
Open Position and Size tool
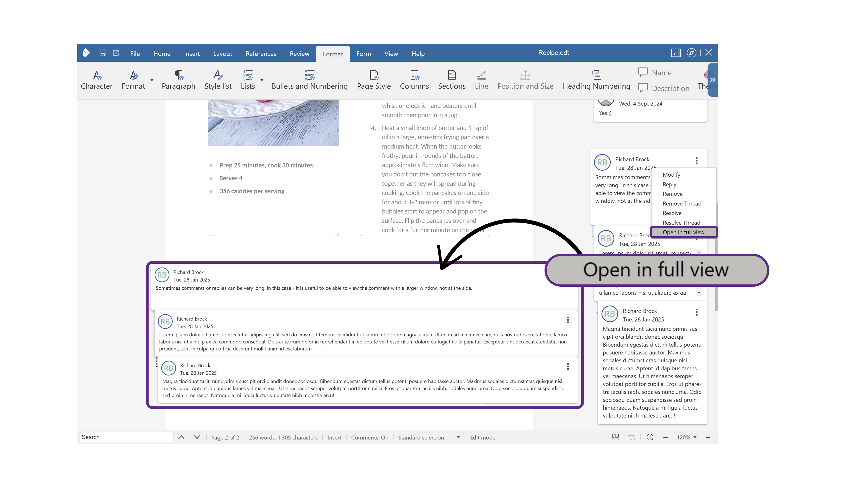(x=525, y=80)
